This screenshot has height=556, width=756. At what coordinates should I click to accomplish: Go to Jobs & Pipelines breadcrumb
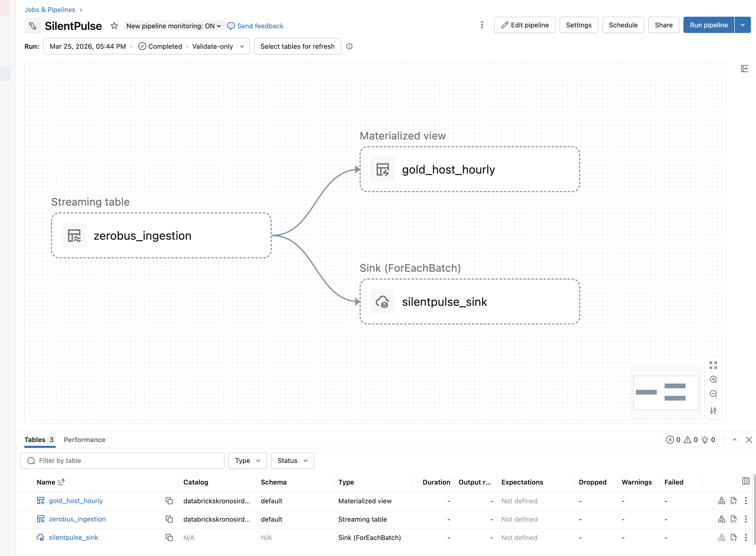pos(50,10)
